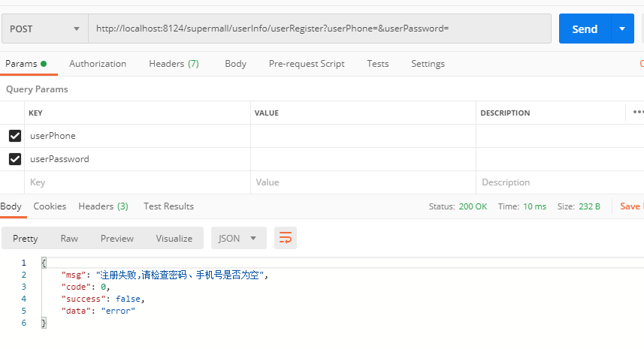Click the userPassword key cell

tap(138, 159)
